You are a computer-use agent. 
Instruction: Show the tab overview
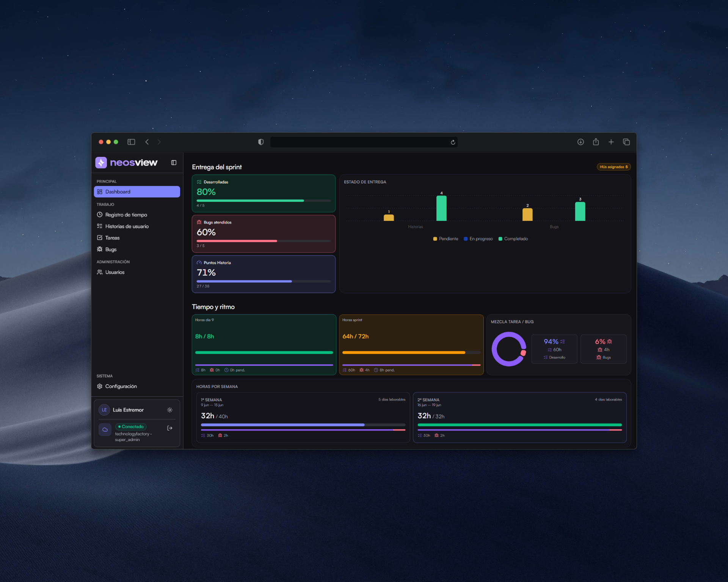pos(626,142)
